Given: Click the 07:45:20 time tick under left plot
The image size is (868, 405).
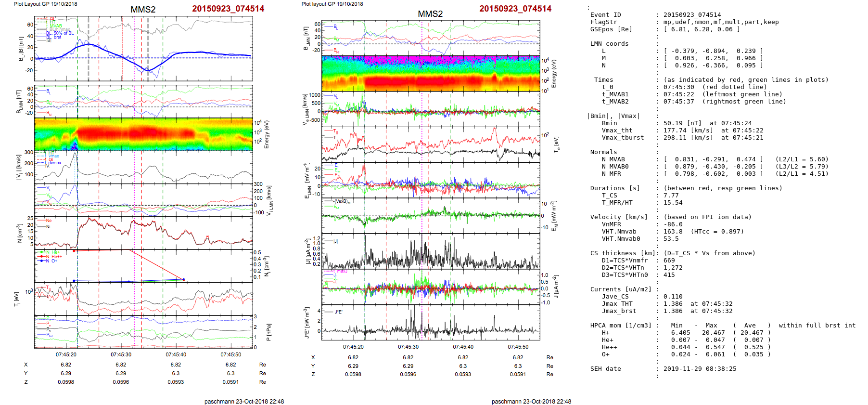Looking at the screenshot, I should 66,354.
